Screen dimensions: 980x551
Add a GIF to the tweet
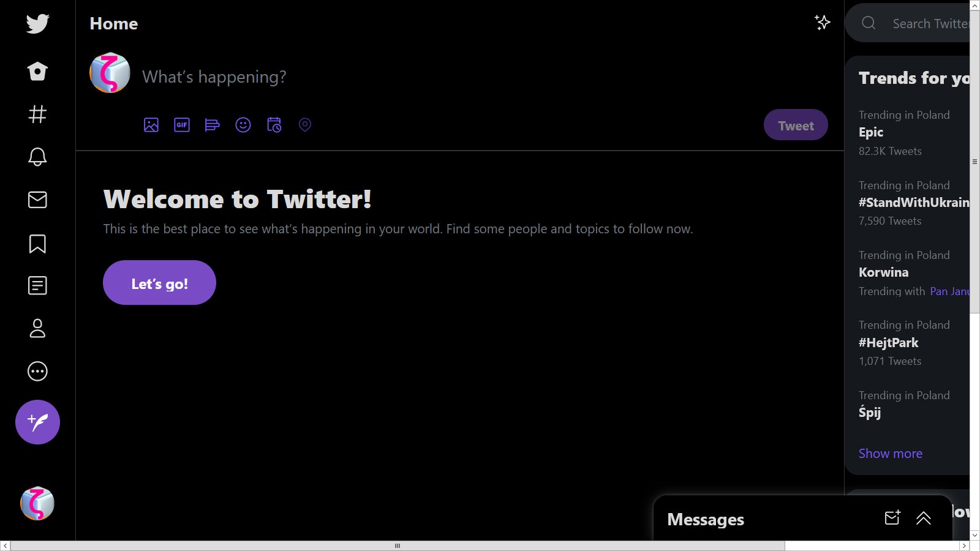182,125
